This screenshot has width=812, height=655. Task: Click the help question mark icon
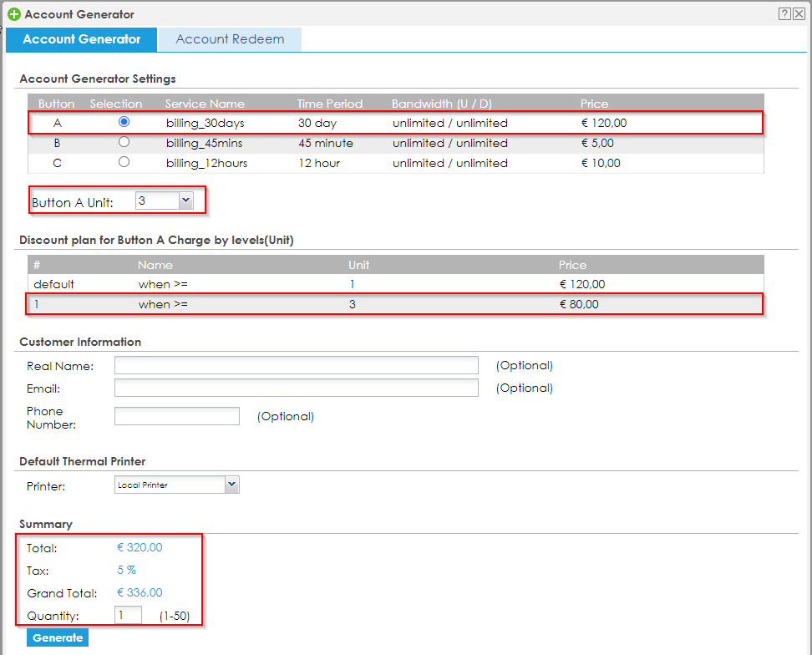coord(784,13)
